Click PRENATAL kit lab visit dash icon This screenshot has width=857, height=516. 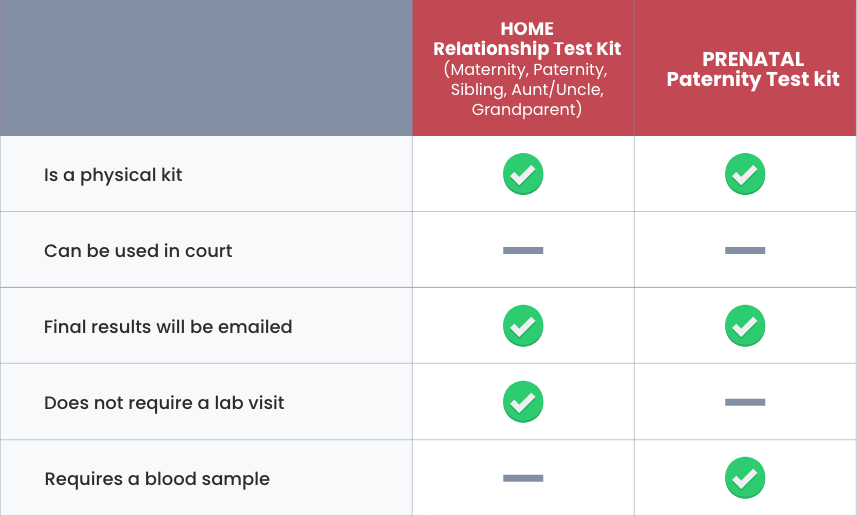[x=745, y=402]
